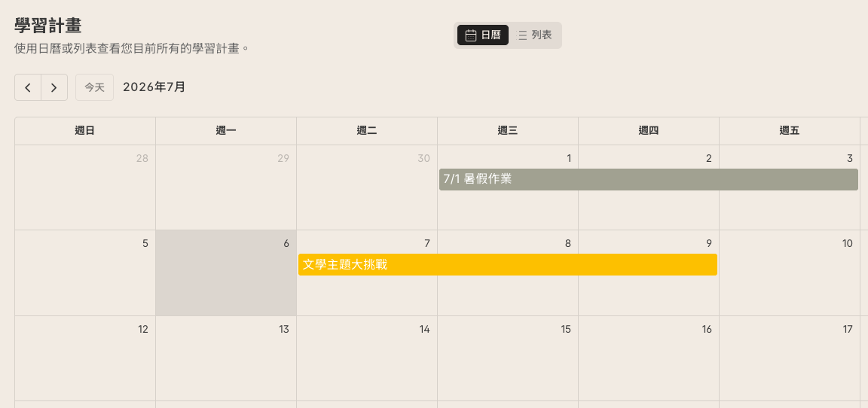Select date 13 in the calendar
Viewport: 868px width, 408px height.
pos(284,330)
